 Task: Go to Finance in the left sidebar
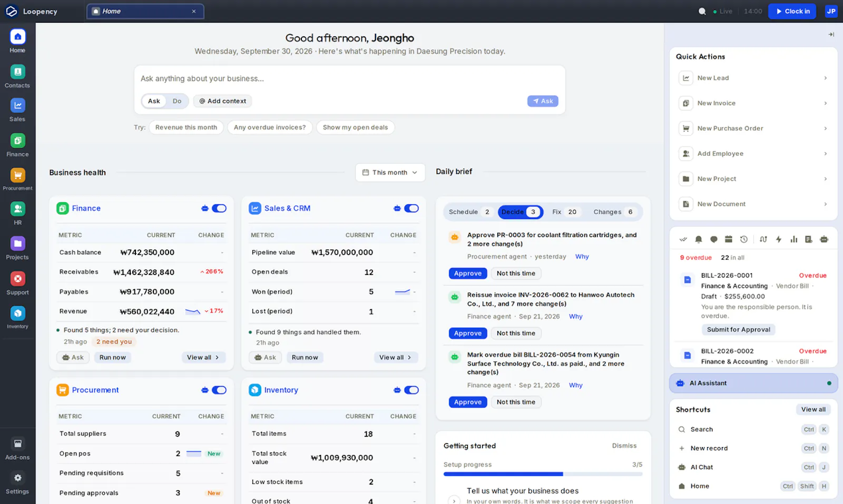pos(17,145)
